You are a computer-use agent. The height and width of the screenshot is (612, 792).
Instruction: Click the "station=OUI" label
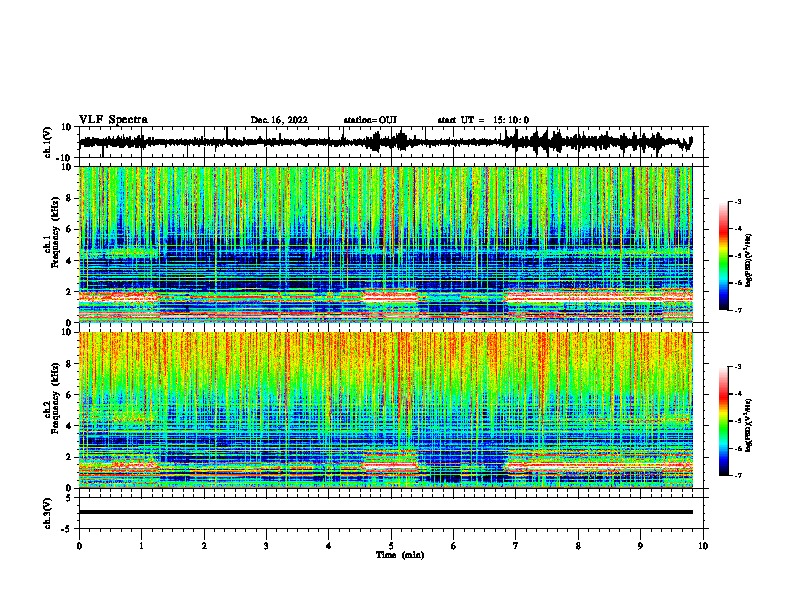(x=370, y=120)
